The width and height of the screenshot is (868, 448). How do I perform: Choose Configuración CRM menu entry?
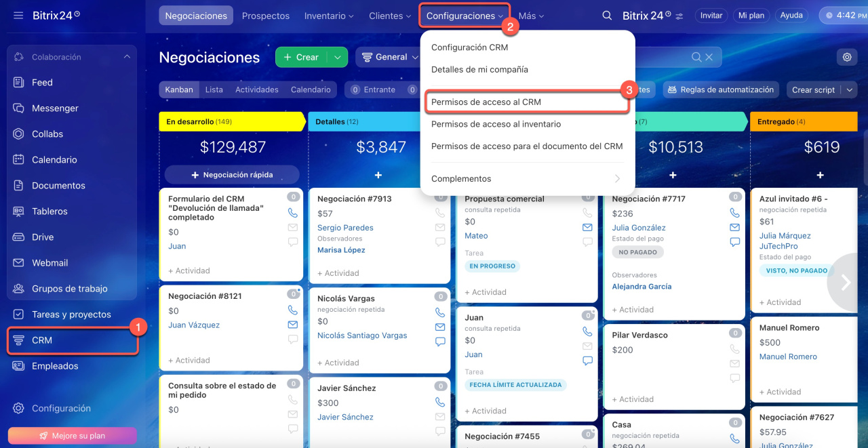point(469,47)
